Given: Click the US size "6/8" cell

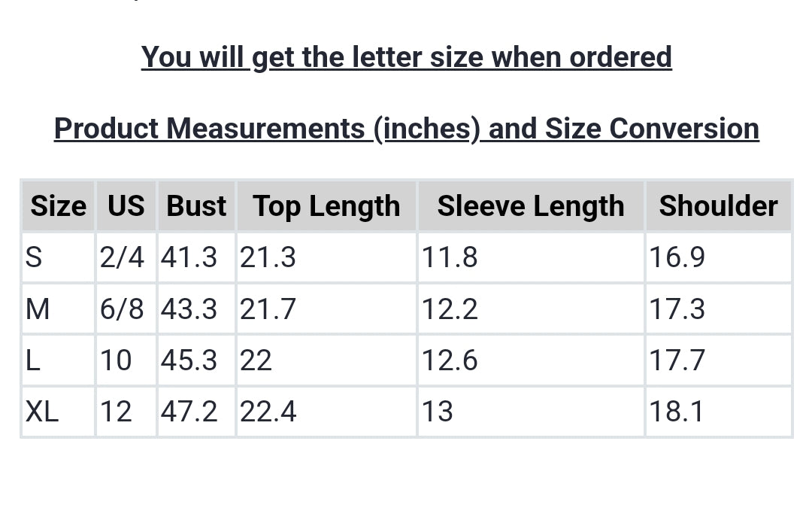Looking at the screenshot, I should pyautogui.click(x=122, y=309).
